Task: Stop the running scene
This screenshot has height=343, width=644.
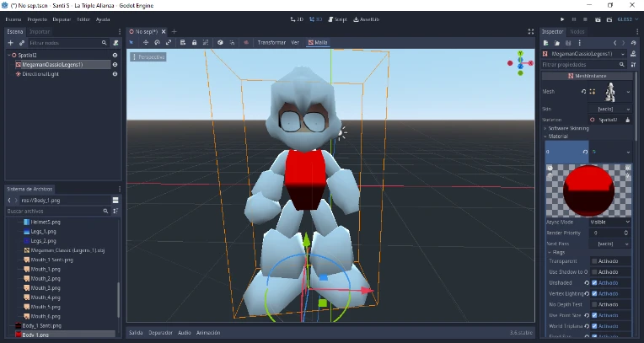Action: [585, 19]
